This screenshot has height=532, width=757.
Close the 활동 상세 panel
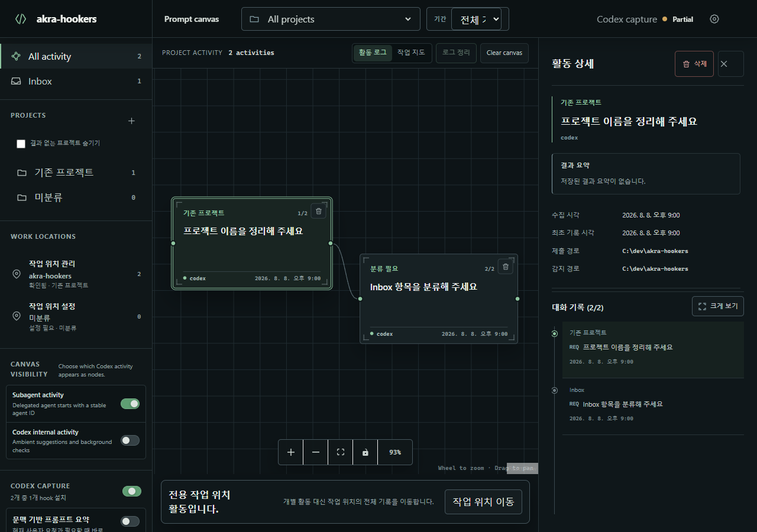(730, 64)
